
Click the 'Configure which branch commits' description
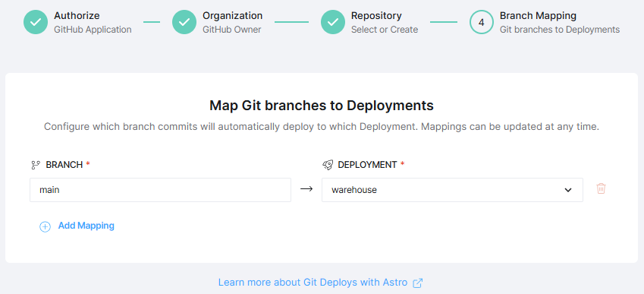coord(322,127)
